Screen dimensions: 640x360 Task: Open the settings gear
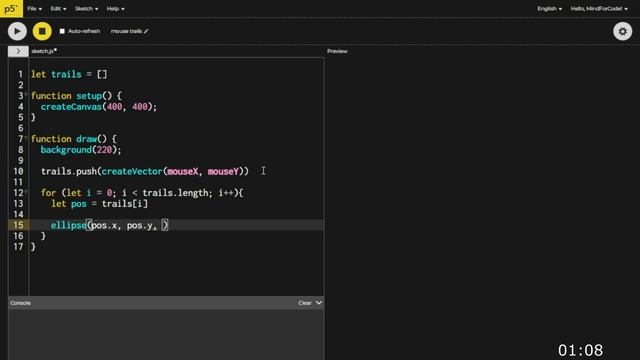tap(622, 31)
